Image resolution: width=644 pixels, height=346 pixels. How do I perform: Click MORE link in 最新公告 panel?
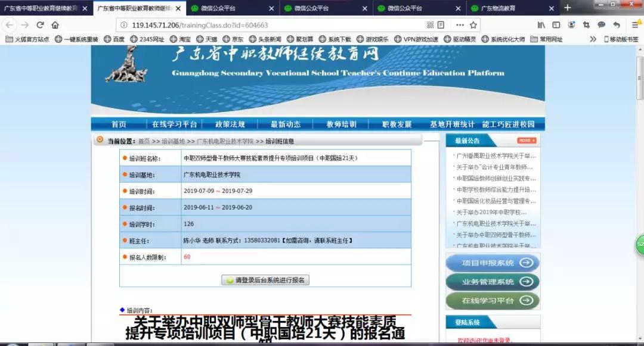527,141
